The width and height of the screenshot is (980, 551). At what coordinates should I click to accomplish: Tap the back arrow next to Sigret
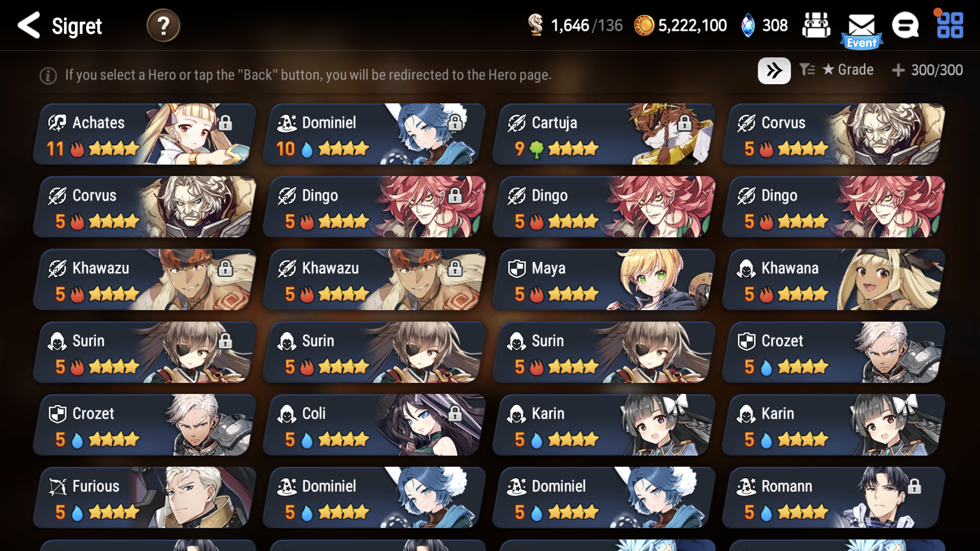click(29, 25)
